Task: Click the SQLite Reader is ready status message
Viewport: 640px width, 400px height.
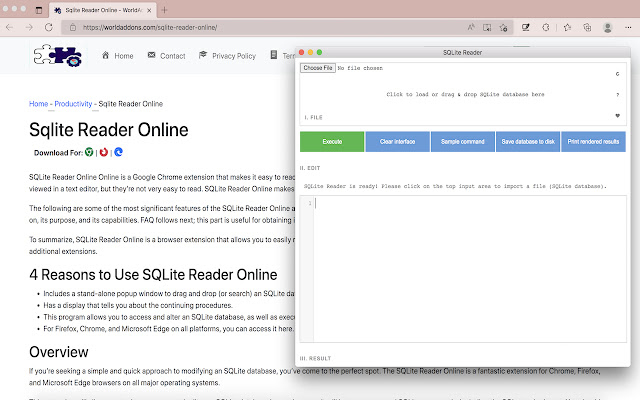Action: click(x=455, y=186)
